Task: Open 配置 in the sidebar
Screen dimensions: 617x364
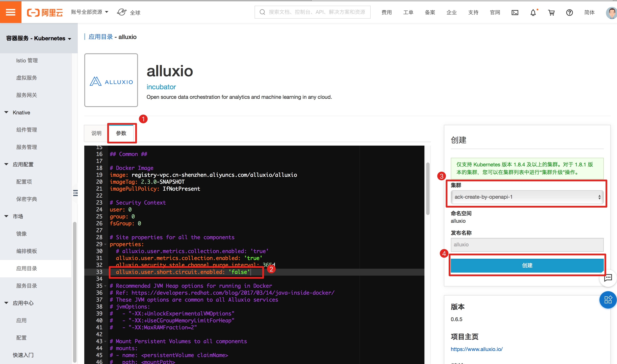Action: point(21,338)
